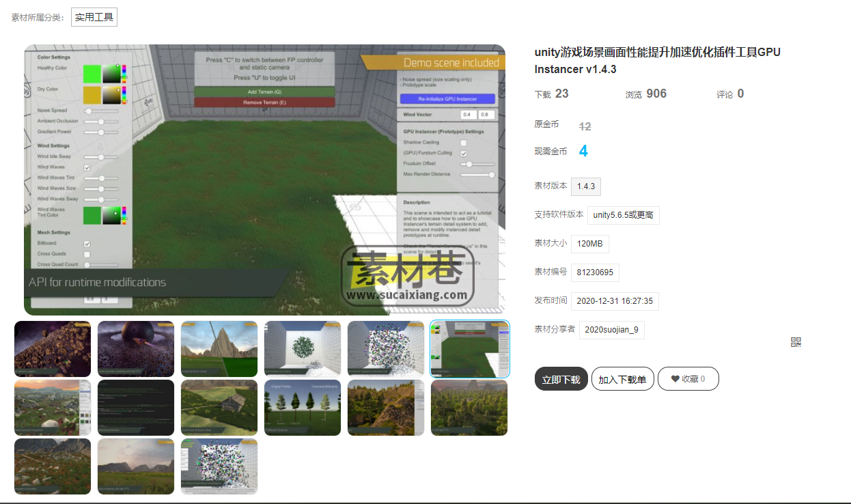This screenshot has height=504, width=851.
Task: Select the black sphere planet thumbnail
Action: [x=136, y=349]
